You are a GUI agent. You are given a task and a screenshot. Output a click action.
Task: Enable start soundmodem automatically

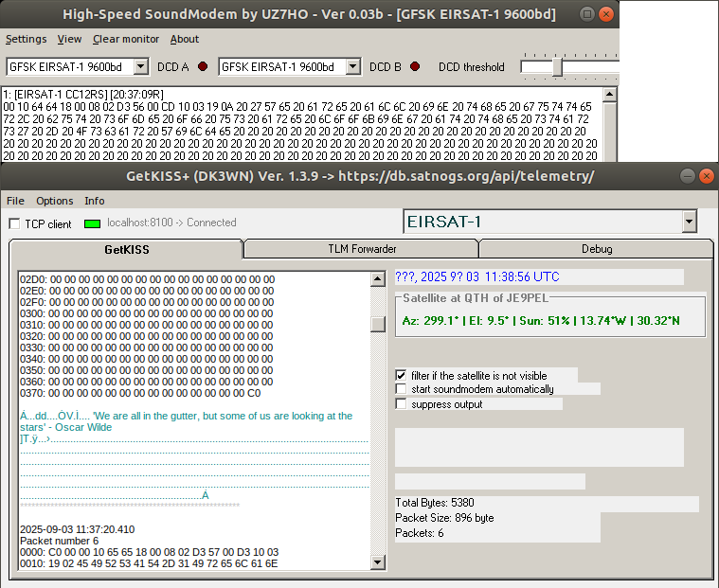402,389
